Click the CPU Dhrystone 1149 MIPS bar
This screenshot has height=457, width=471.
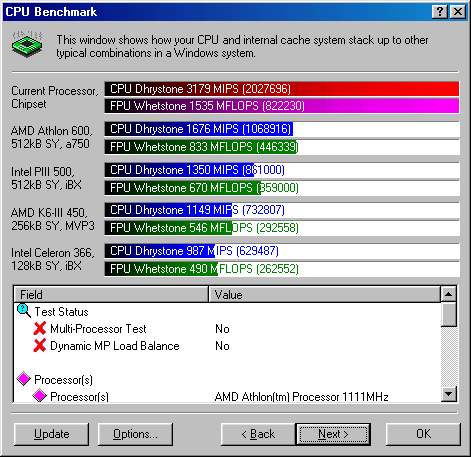tap(282, 210)
